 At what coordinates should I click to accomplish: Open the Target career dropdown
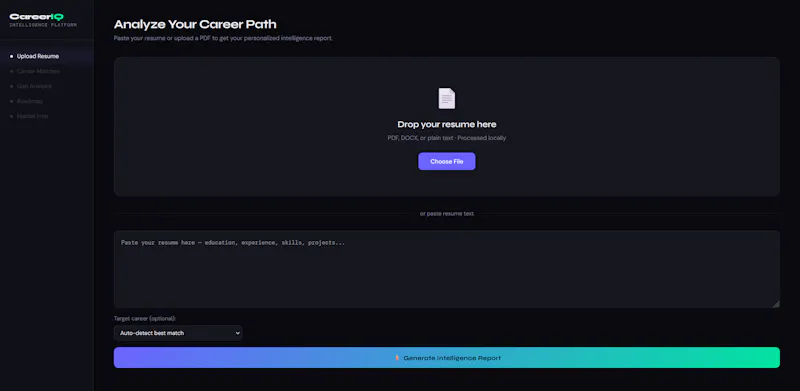pos(178,333)
